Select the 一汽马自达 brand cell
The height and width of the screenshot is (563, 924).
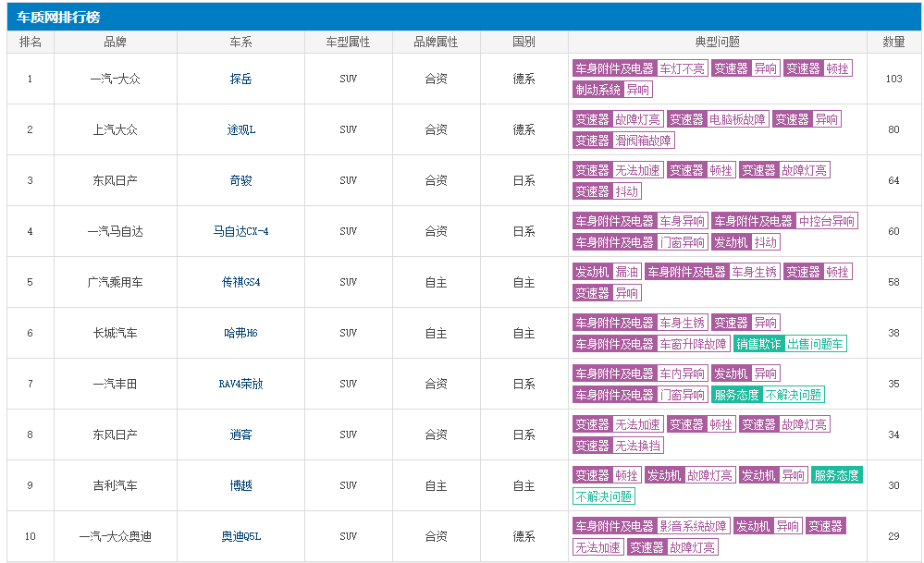[x=115, y=231]
